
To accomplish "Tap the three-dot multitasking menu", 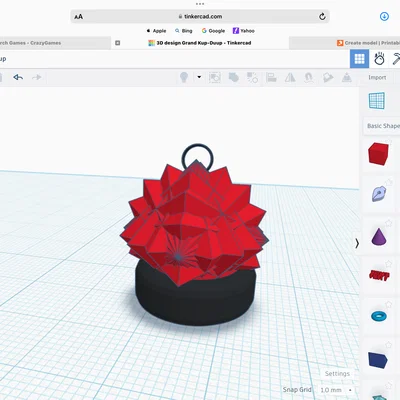I will click(200, 4).
